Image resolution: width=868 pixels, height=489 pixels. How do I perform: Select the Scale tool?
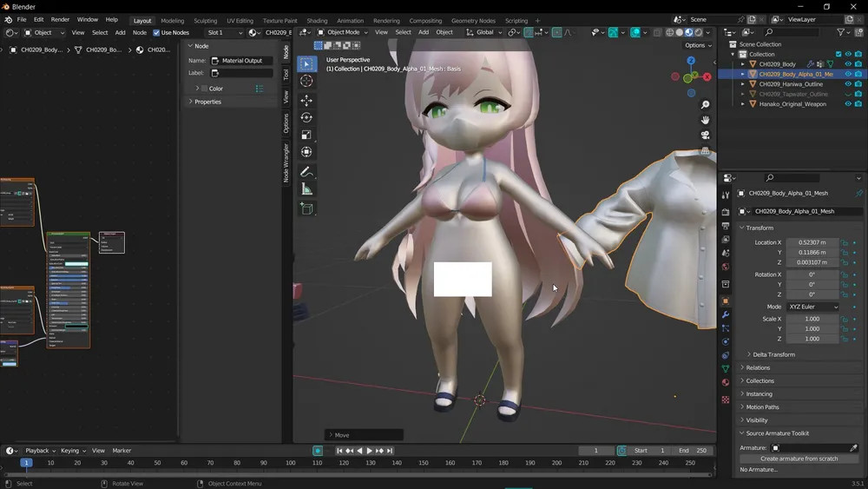[306, 135]
